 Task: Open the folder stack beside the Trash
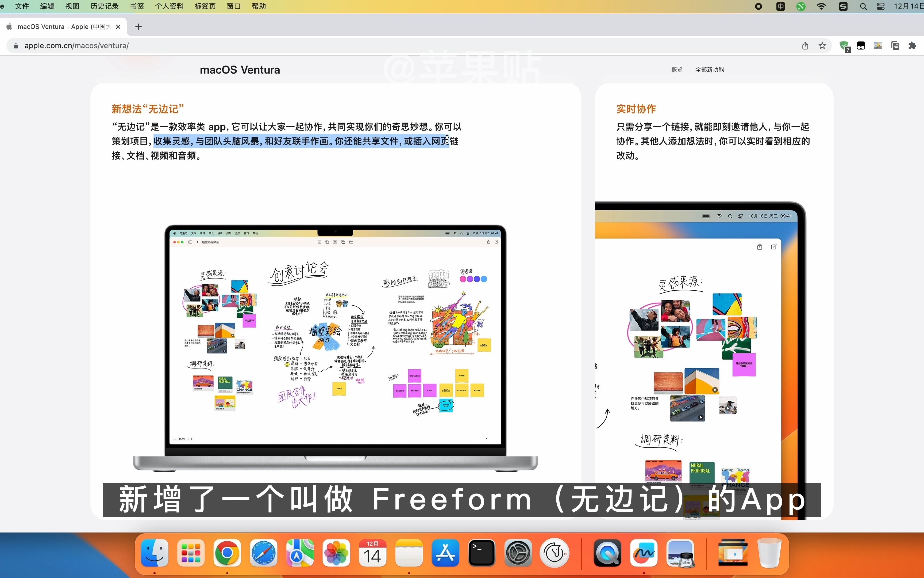pyautogui.click(x=733, y=553)
